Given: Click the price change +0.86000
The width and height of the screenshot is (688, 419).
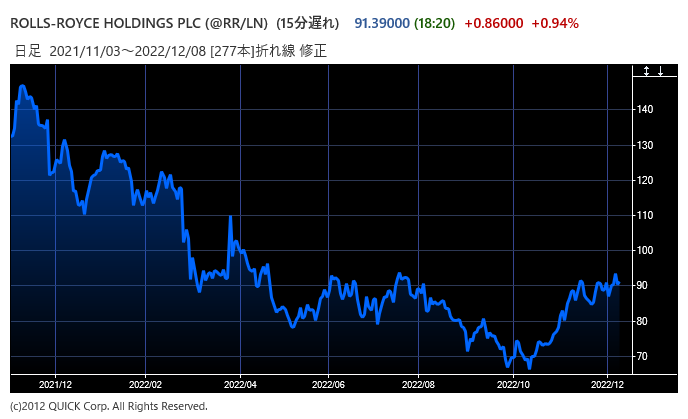Looking at the screenshot, I should click(x=494, y=23).
